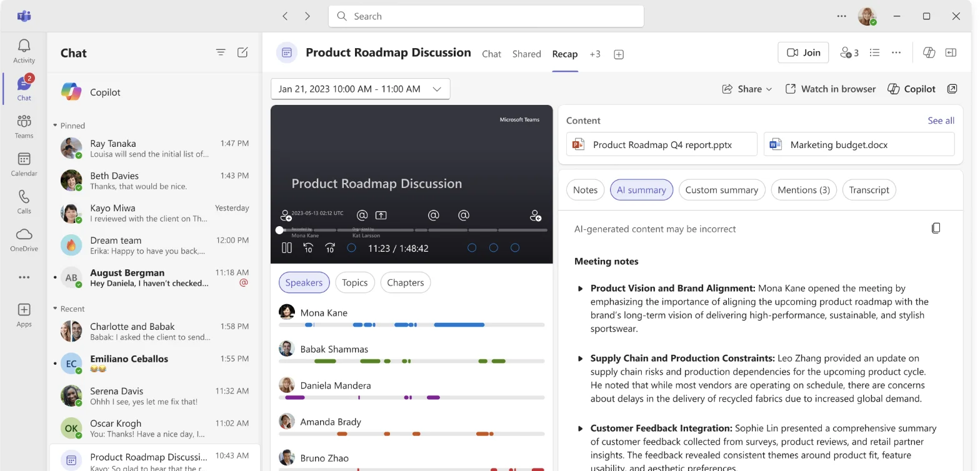This screenshot has width=980, height=471.
Task: Click the pop-out icon beside the Copilot button
Action: pos(952,89)
